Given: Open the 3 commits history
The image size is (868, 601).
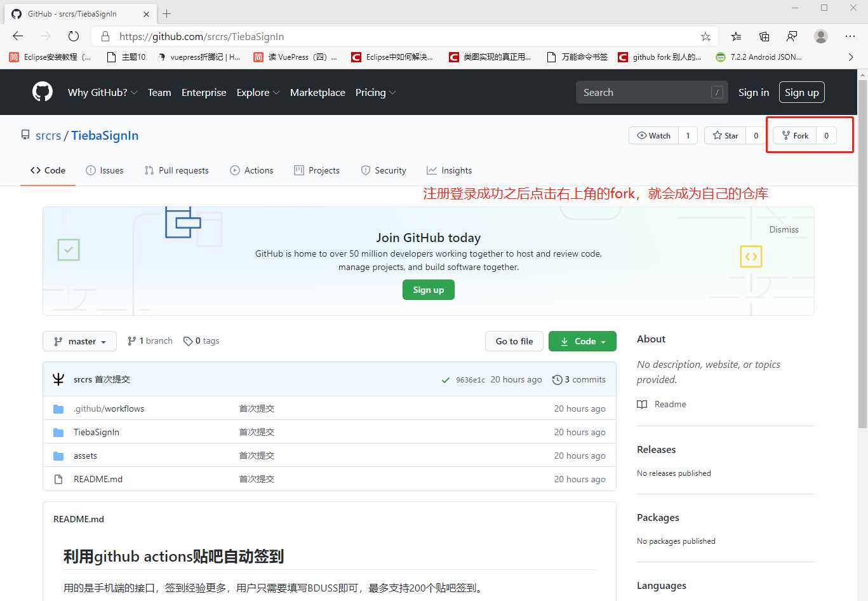Looking at the screenshot, I should tap(579, 379).
